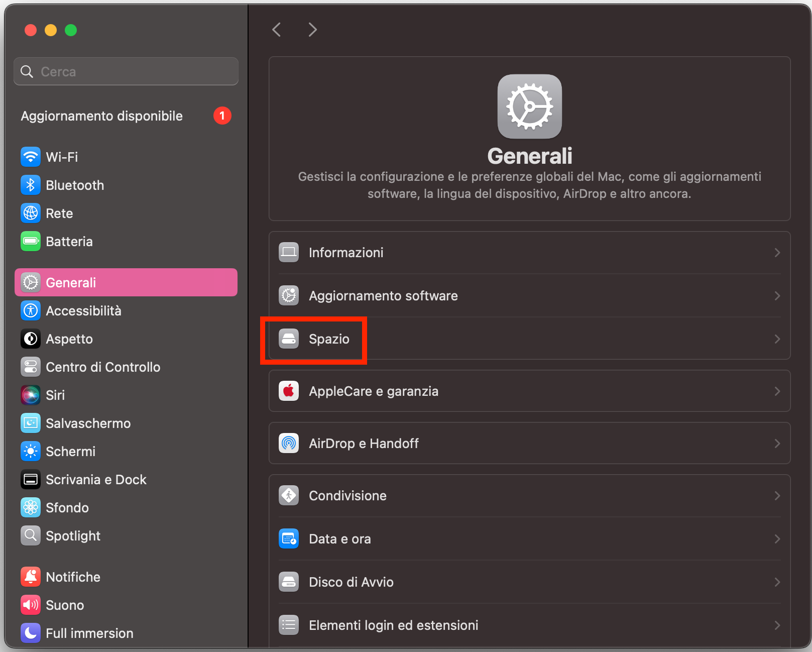Open AppleCare e garanzia
This screenshot has width=812, height=652.
[374, 391]
